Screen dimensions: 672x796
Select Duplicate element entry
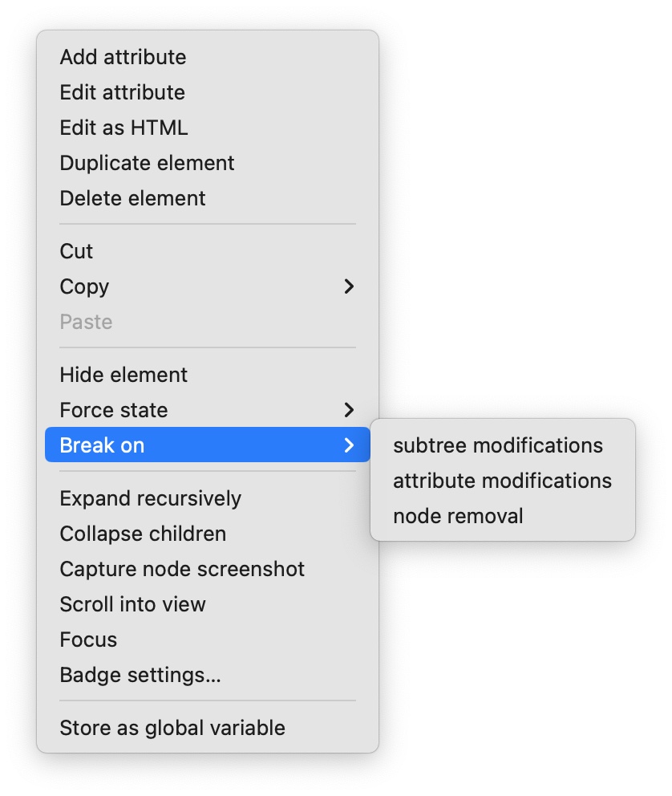click(x=147, y=163)
